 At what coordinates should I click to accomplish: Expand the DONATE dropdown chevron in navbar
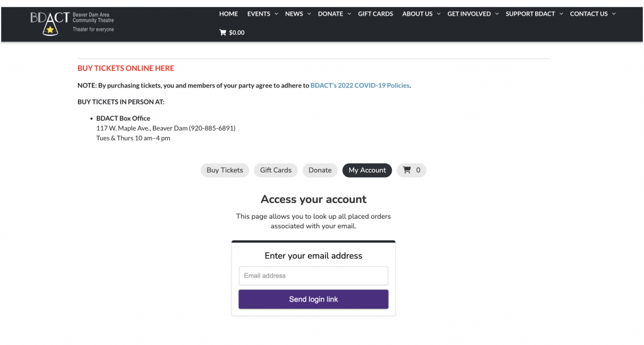[x=349, y=14]
